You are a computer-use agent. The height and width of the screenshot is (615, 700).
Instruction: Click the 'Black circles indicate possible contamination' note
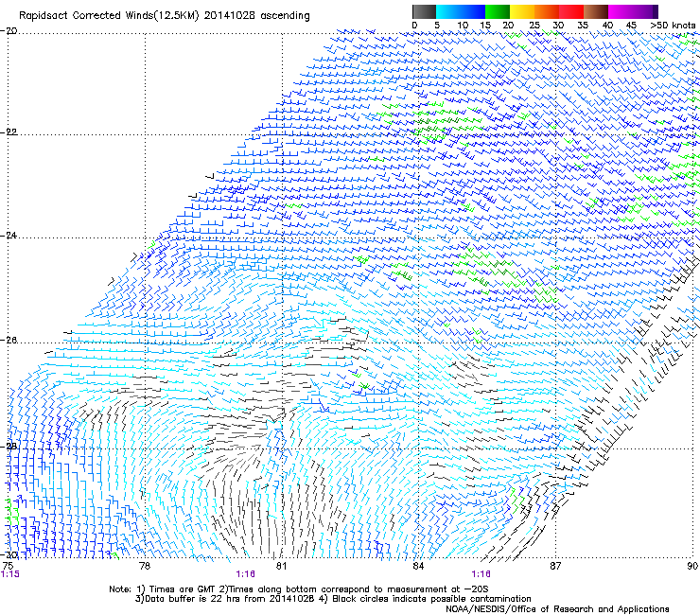point(431,599)
